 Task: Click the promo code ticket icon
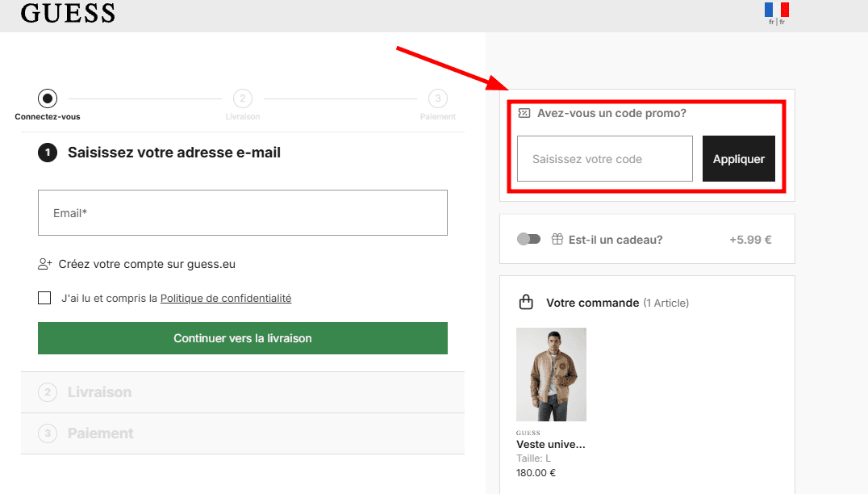[524, 113]
